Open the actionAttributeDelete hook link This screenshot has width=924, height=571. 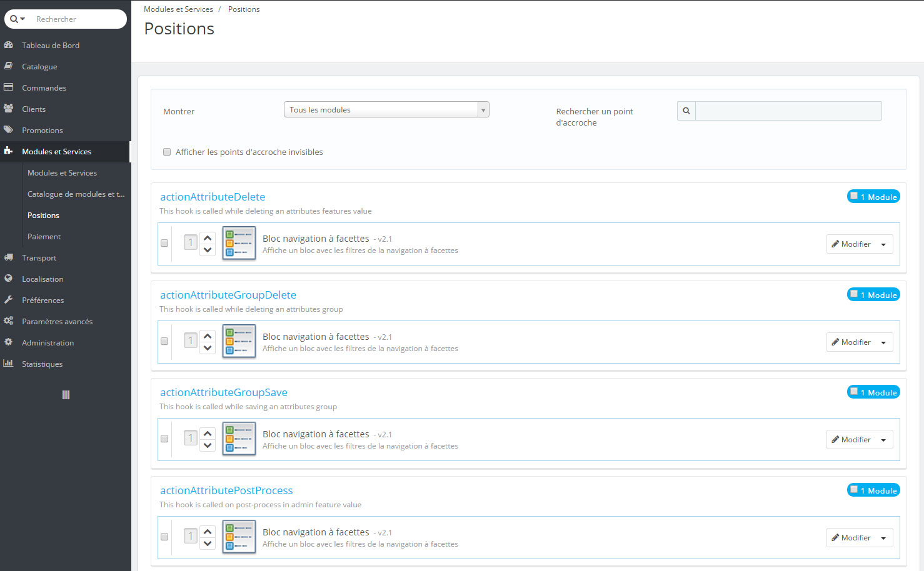pos(213,197)
